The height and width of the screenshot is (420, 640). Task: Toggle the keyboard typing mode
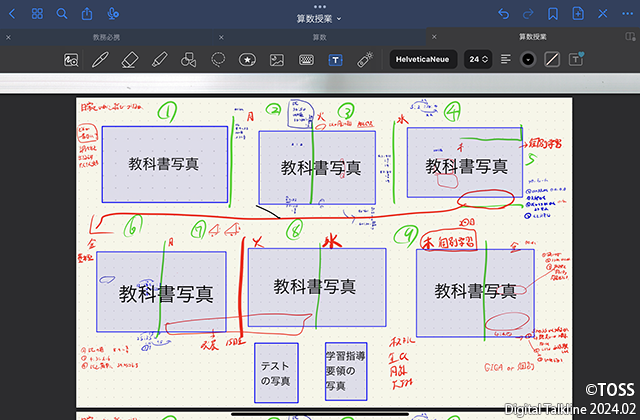pos(306,60)
